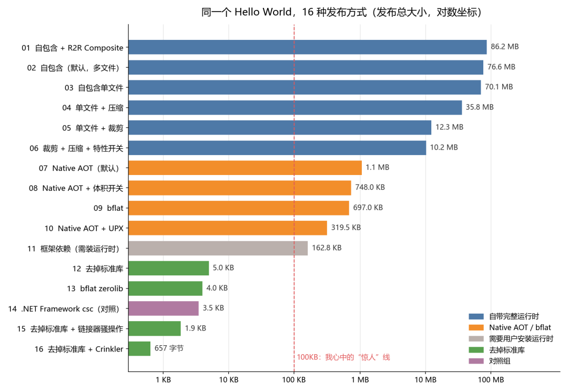Click the 3.5 KB value label
Screen dimensions: 568x392
pos(213,308)
